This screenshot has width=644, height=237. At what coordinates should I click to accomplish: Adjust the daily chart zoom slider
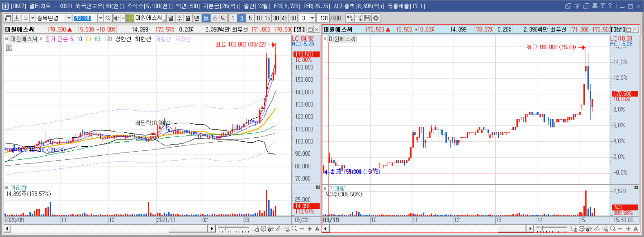pyautogui.click(x=233, y=229)
